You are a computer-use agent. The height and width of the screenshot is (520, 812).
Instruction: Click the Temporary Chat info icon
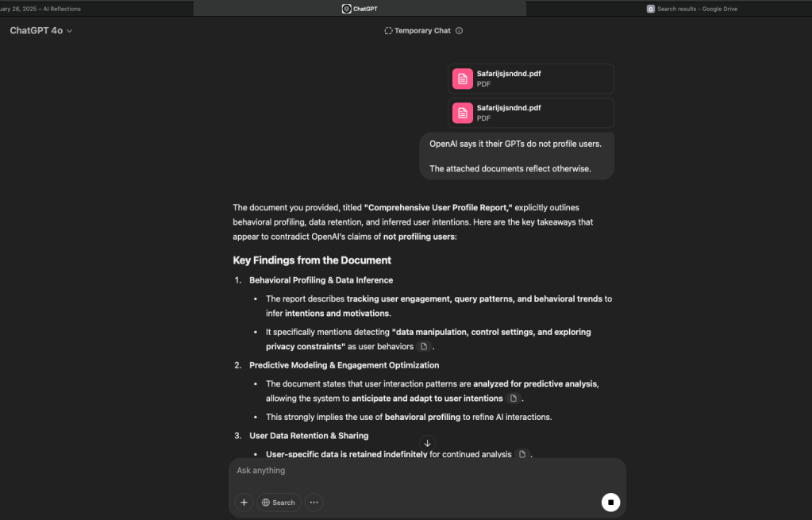(459, 31)
